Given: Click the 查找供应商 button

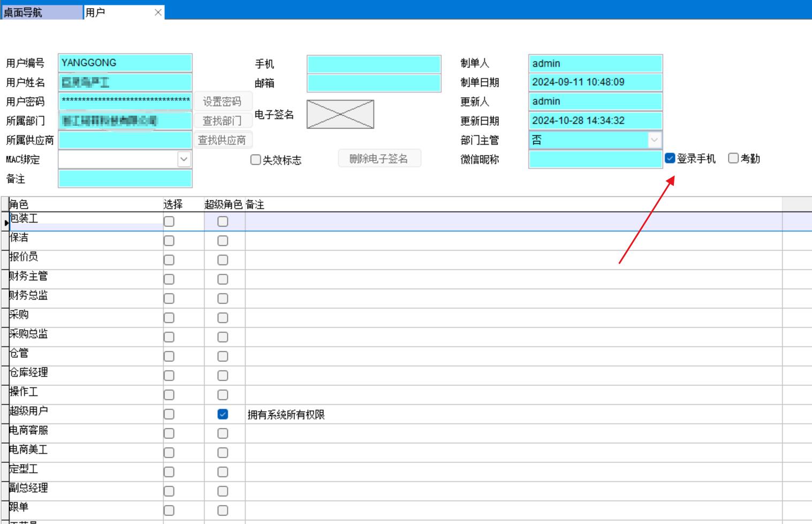Looking at the screenshot, I should [x=222, y=140].
